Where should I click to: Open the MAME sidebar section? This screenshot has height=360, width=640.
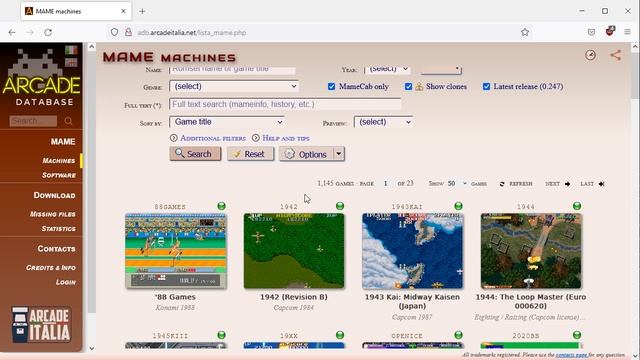[63, 142]
